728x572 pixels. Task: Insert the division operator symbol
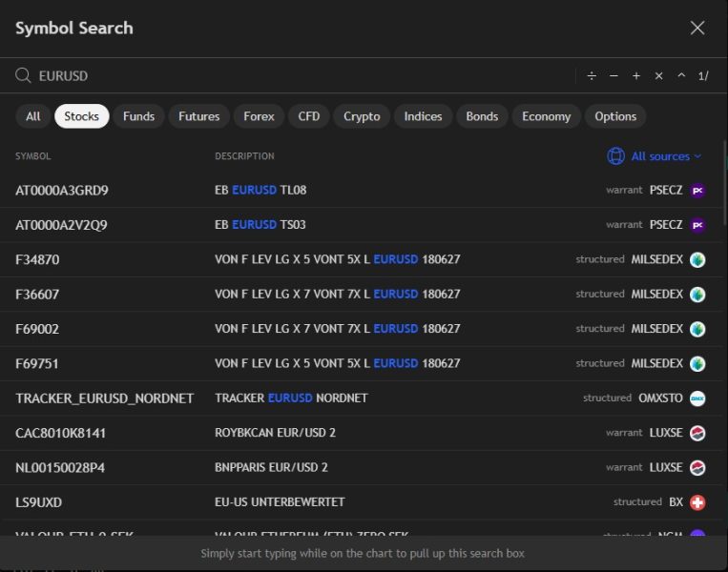click(592, 75)
